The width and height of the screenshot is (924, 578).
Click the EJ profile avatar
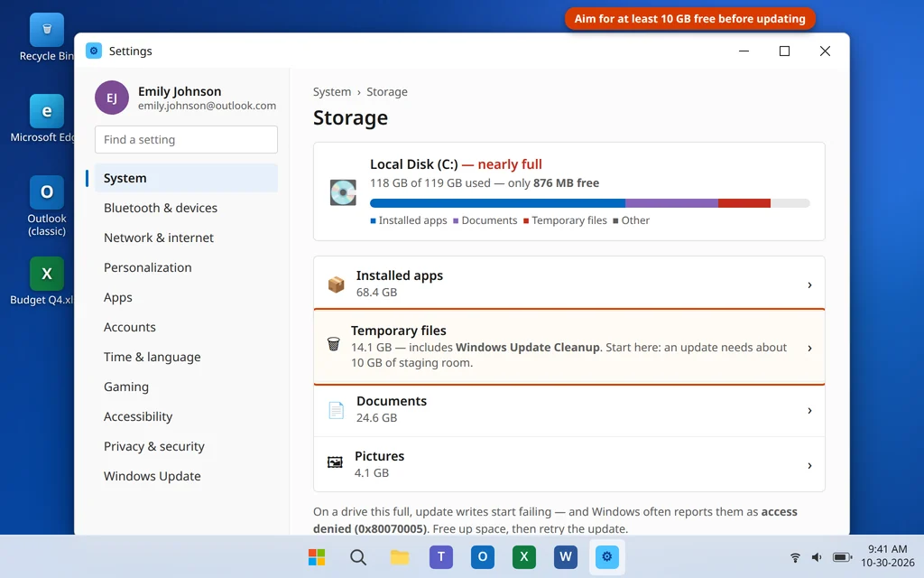point(112,98)
